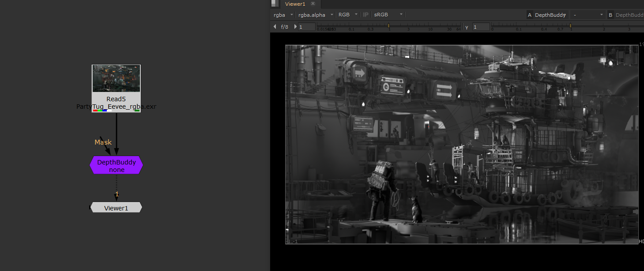The width and height of the screenshot is (644, 271).
Task: Toggle the IP input process button
Action: click(366, 15)
